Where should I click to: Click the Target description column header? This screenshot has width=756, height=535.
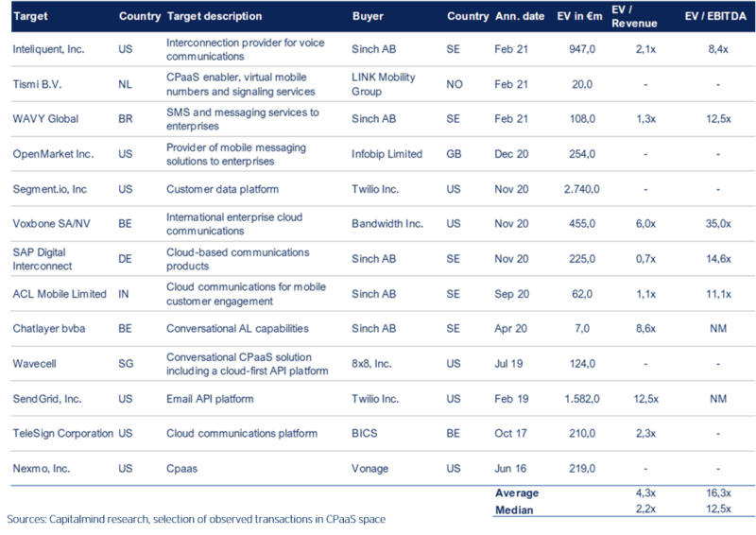pyautogui.click(x=214, y=17)
